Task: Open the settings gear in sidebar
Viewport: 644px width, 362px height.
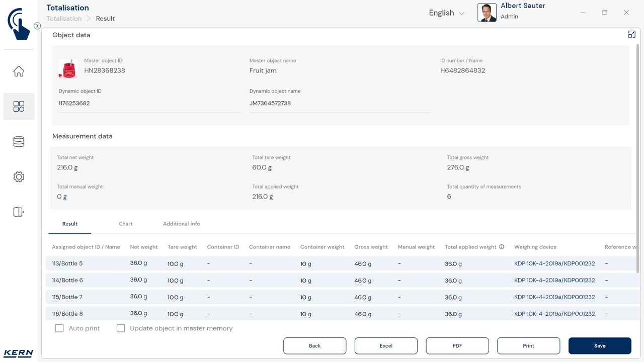Action: pyautogui.click(x=19, y=177)
